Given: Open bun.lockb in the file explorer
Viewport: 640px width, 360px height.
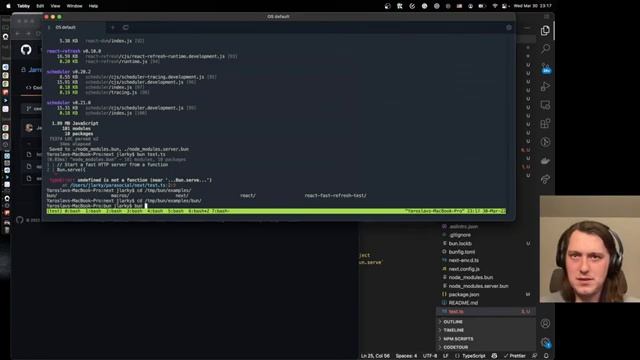Looking at the screenshot, I should pos(486,243).
